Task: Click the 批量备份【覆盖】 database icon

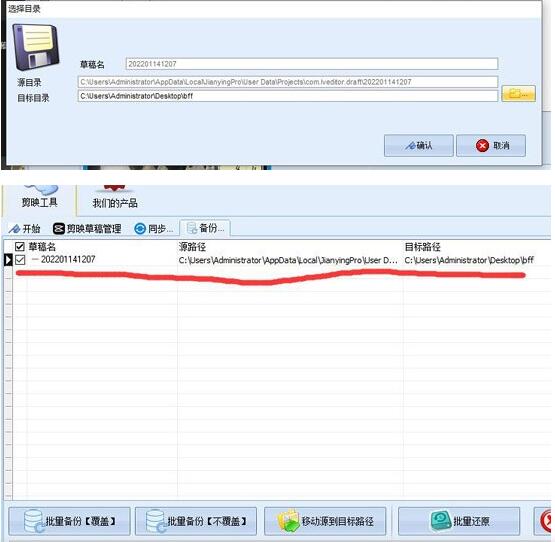Action: click(34, 521)
